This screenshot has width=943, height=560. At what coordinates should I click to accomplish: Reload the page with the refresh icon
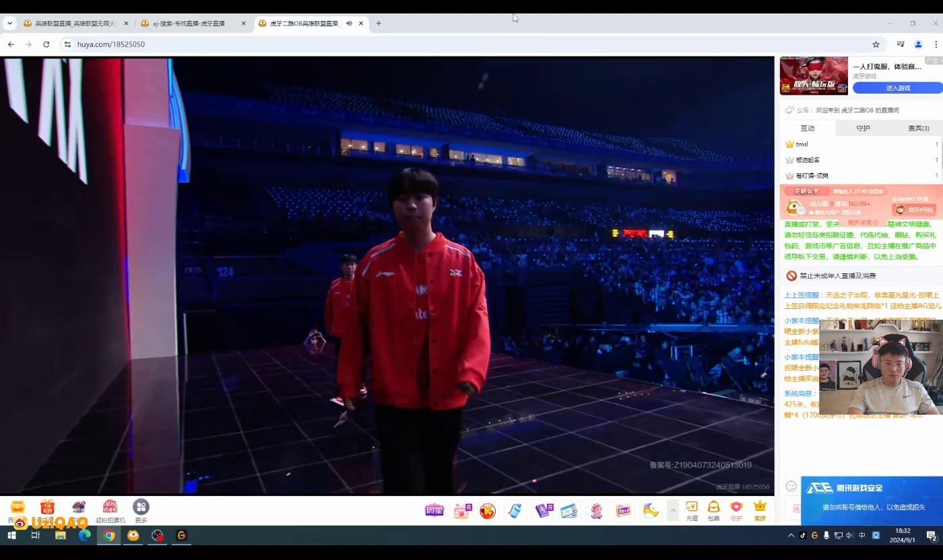pos(46,44)
